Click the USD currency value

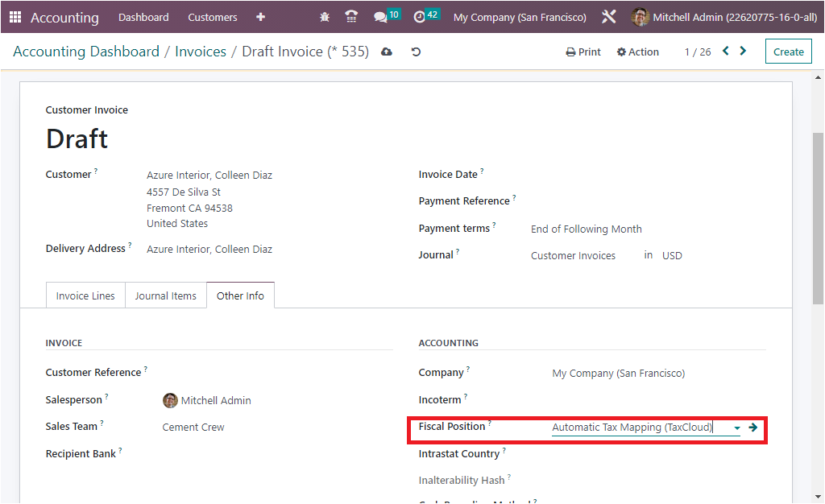672,255
